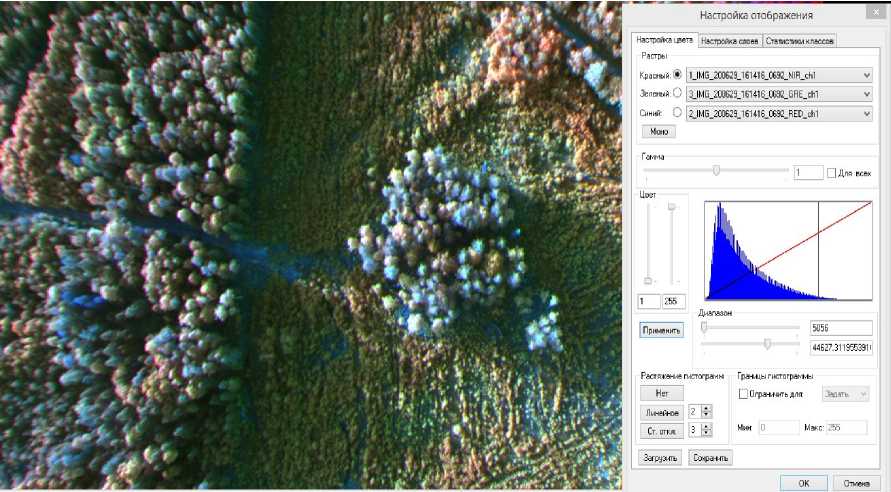
Task: Click the range minimum field showing 5056
Action: (841, 328)
